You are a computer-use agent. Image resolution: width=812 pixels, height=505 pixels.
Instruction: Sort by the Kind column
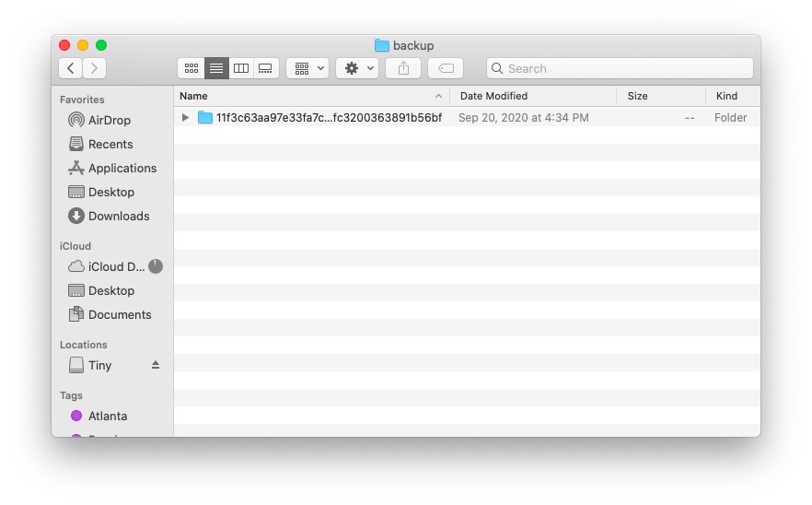pyautogui.click(x=733, y=96)
